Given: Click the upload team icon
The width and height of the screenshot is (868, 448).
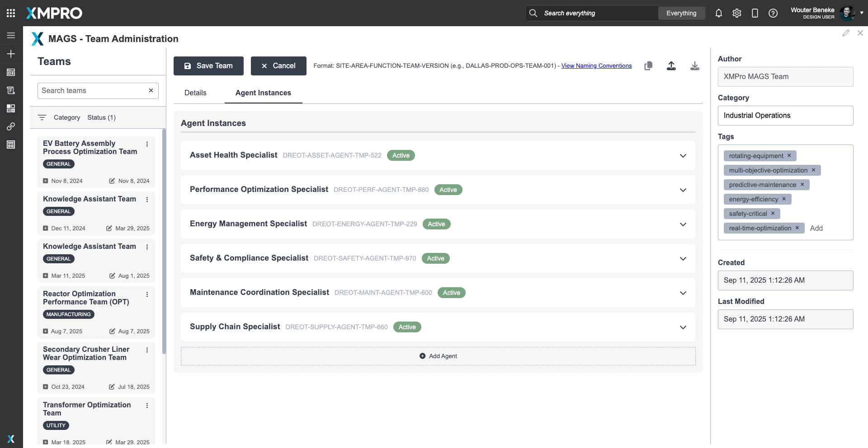Looking at the screenshot, I should tap(671, 66).
